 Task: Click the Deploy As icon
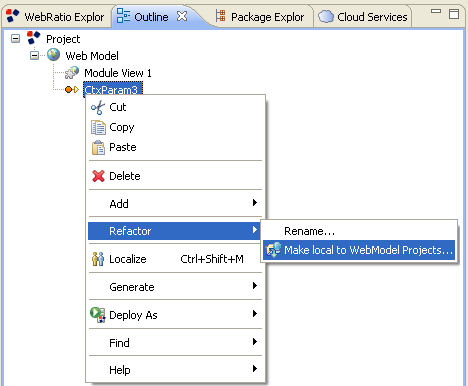[98, 315]
